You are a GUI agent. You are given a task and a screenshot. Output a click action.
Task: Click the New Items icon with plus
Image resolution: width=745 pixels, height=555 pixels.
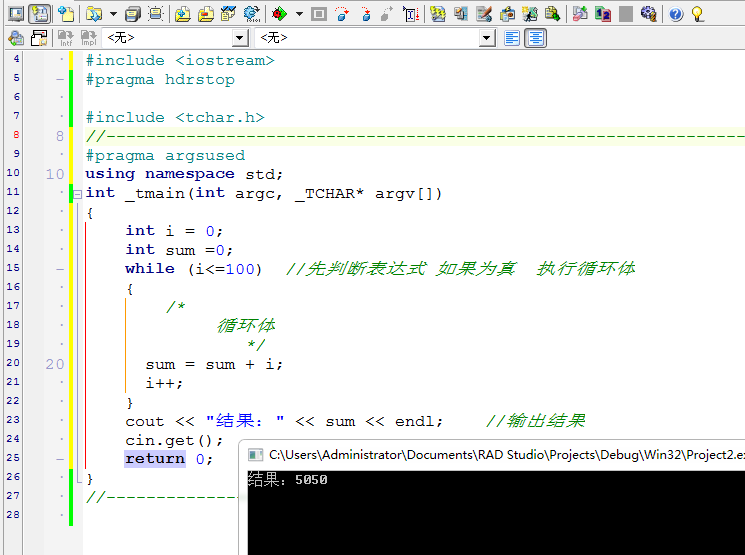click(66, 14)
